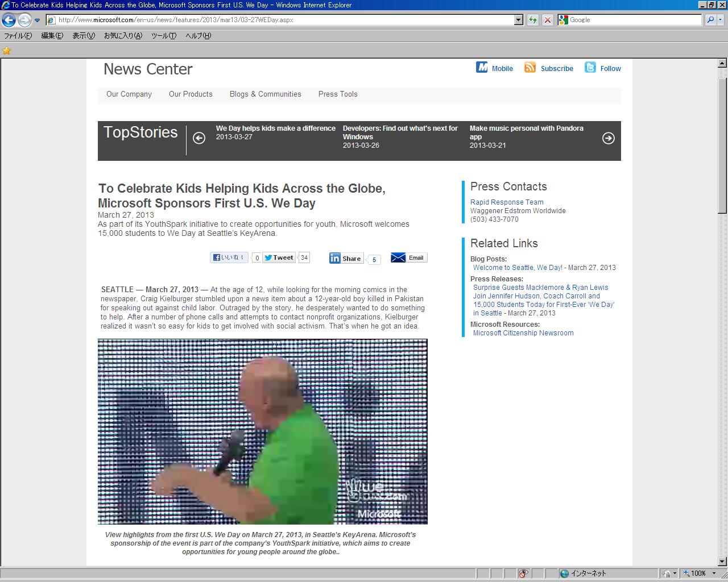The image size is (728, 582).
Task: Click the Email envelope icon
Action: pyautogui.click(x=398, y=257)
